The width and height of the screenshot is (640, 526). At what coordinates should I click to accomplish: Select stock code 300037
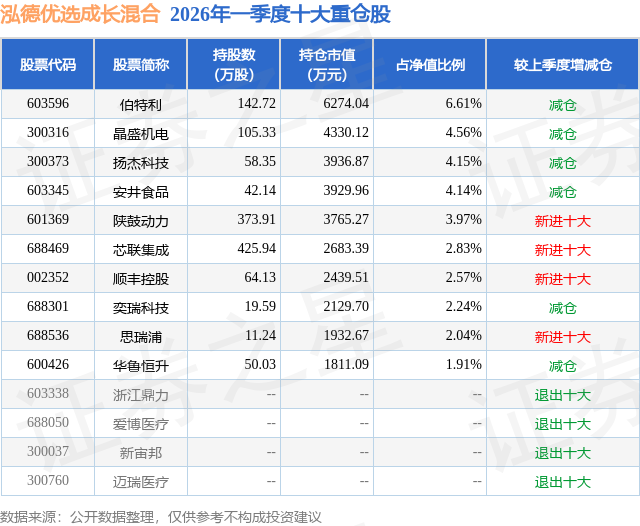click(48, 451)
